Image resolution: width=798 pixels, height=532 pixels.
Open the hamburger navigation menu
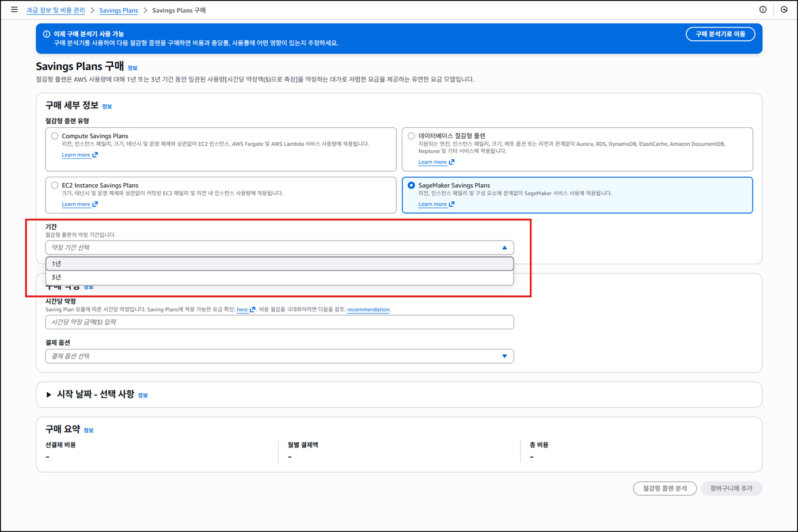pos(14,10)
